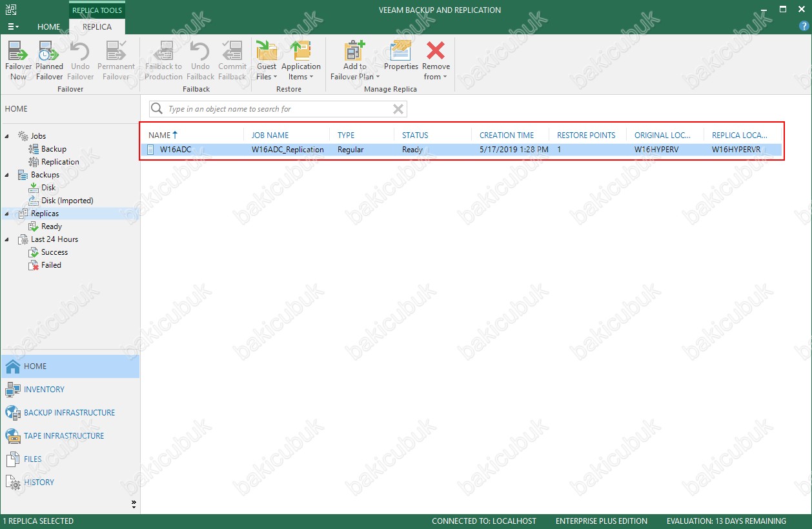Click the REPLICA TOOLS contextual tab label
812x529 pixels.
point(97,10)
